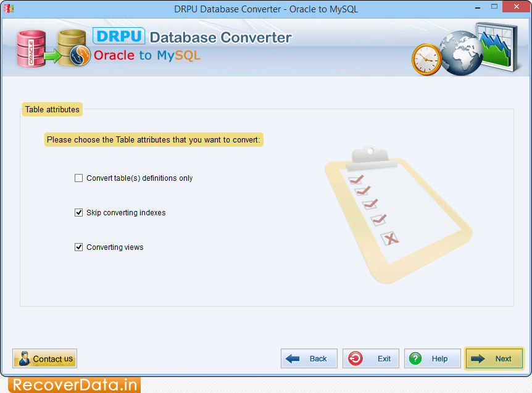This screenshot has height=393, width=532.
Task: Click the gold MySQL database icon
Action: (x=73, y=48)
